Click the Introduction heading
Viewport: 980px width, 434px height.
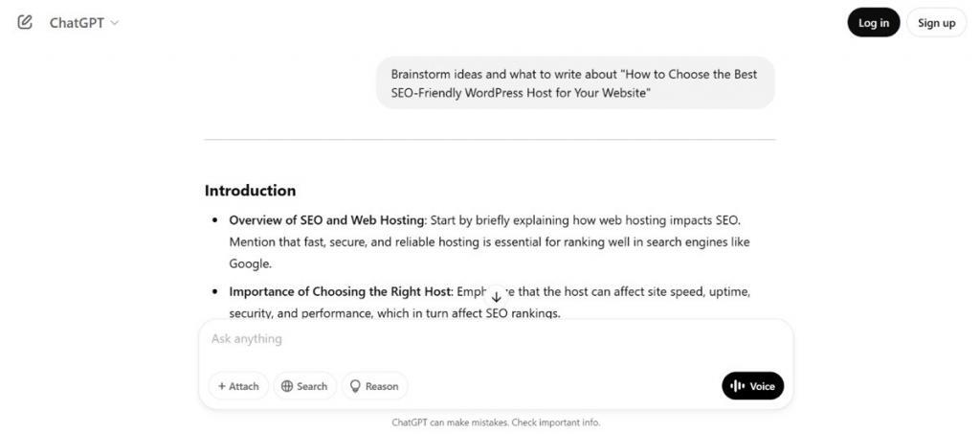(x=250, y=190)
